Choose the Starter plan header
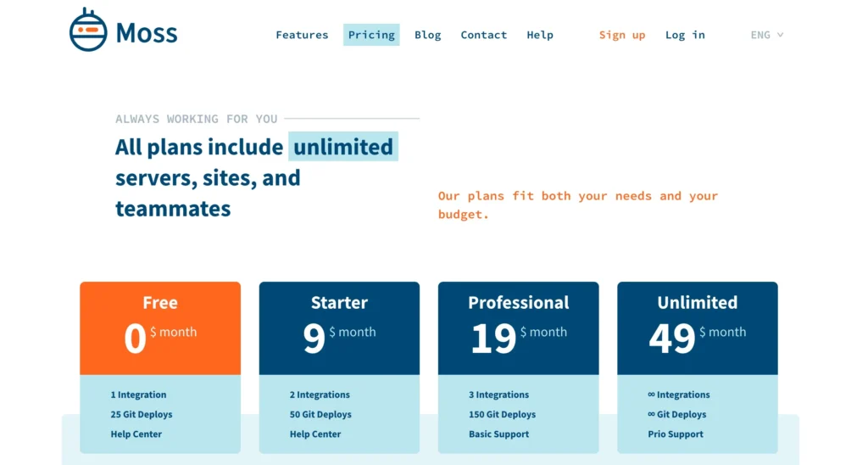This screenshot has height=465, width=868. point(339,328)
